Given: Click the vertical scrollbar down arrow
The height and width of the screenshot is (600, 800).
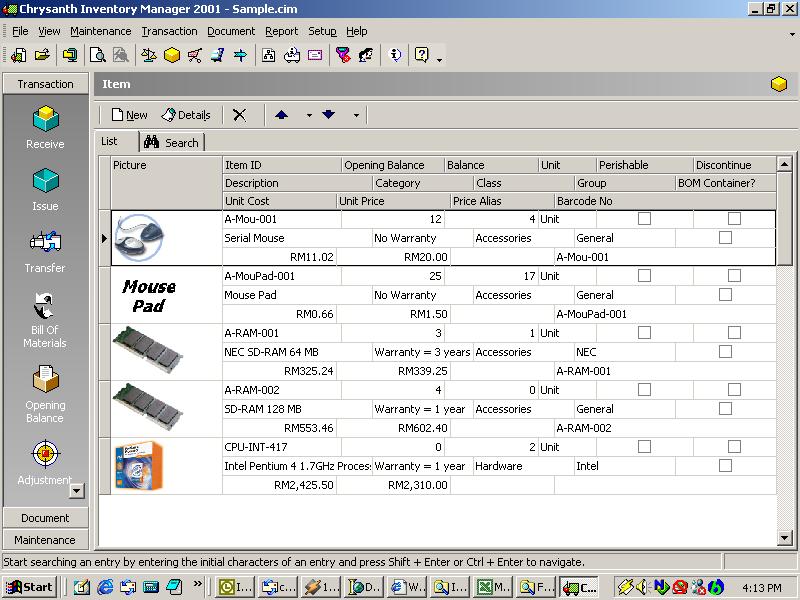Looking at the screenshot, I should click(x=785, y=539).
